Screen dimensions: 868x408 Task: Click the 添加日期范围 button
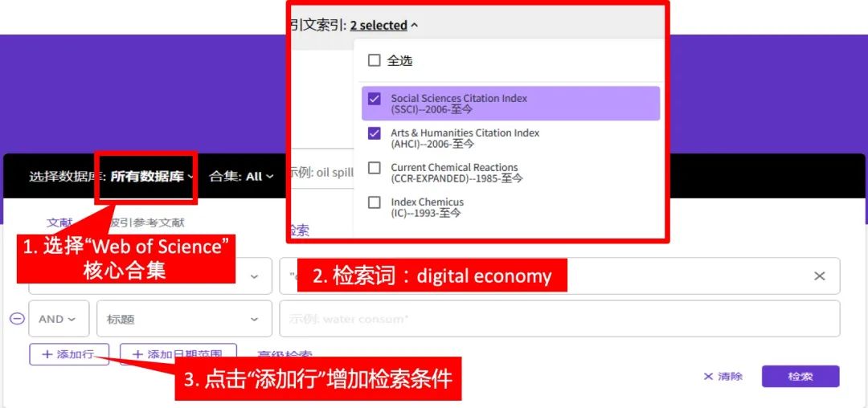(178, 353)
